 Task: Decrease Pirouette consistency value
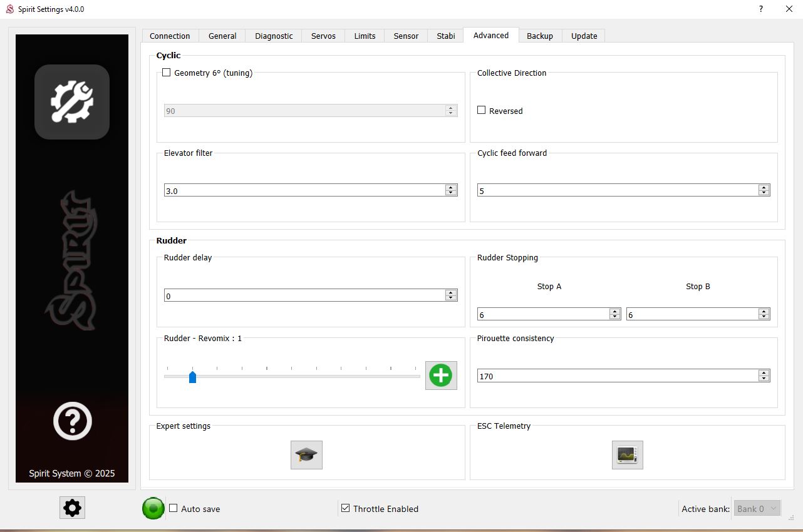pyautogui.click(x=764, y=379)
